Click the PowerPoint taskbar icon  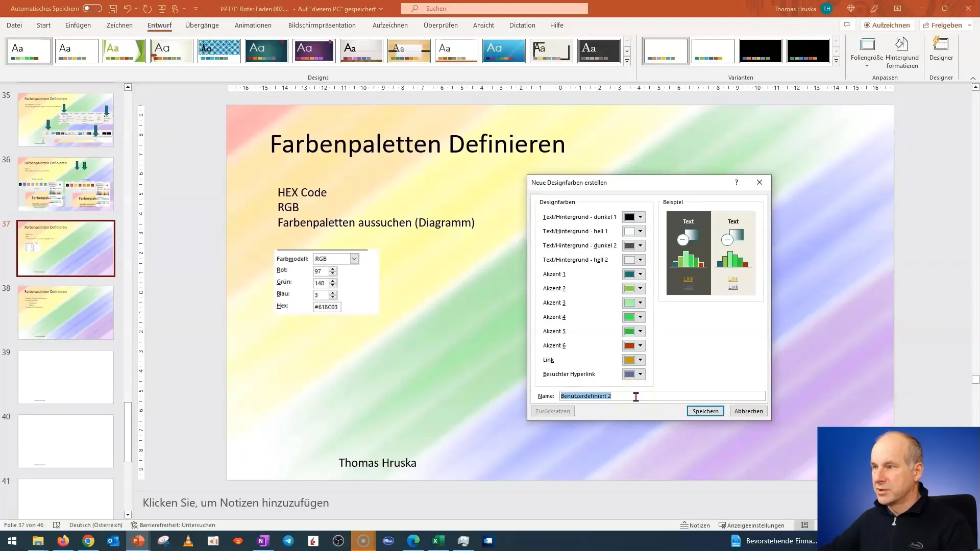(137, 540)
